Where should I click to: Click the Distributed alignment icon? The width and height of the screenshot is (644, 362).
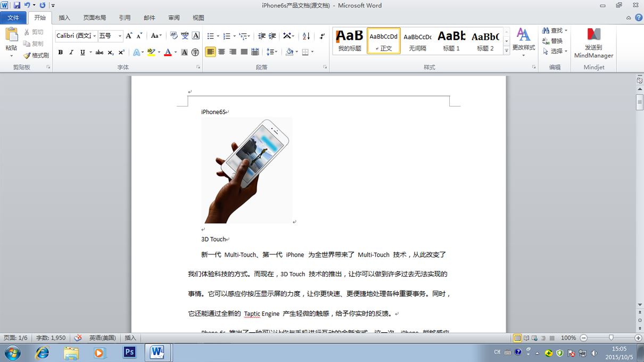255,52
